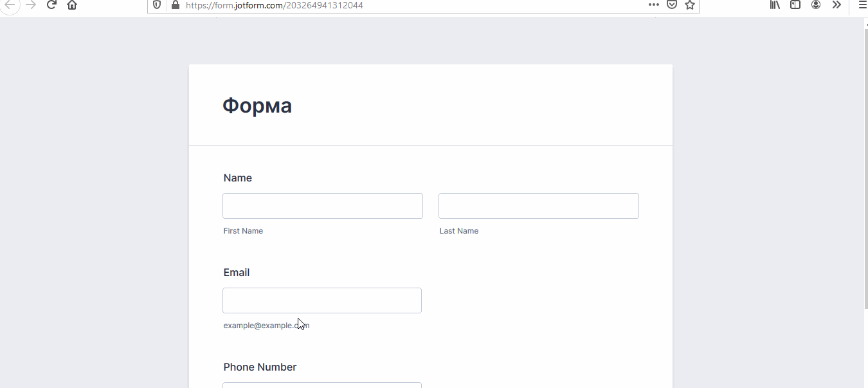The width and height of the screenshot is (868, 388).
Task: Open the hamburger application menu
Action: (x=862, y=5)
